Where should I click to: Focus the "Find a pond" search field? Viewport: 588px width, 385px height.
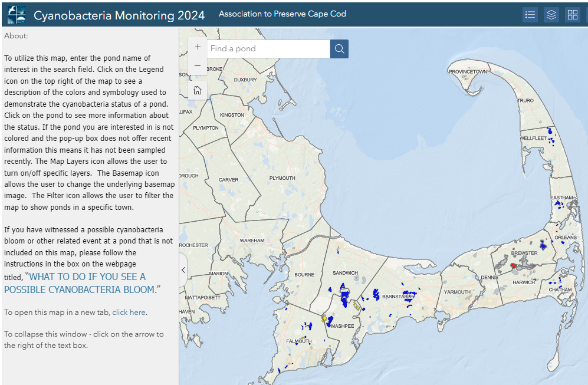click(x=268, y=49)
